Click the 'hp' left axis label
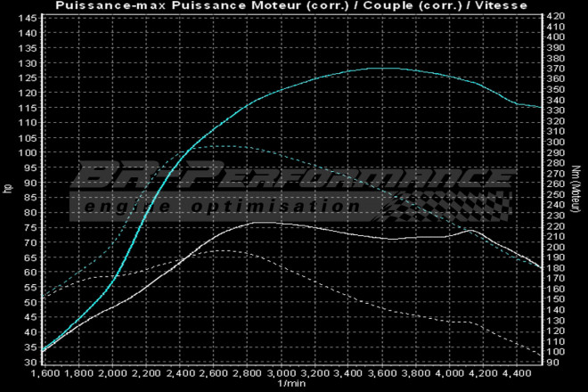Screen dimensions: 588x392 tap(8, 189)
